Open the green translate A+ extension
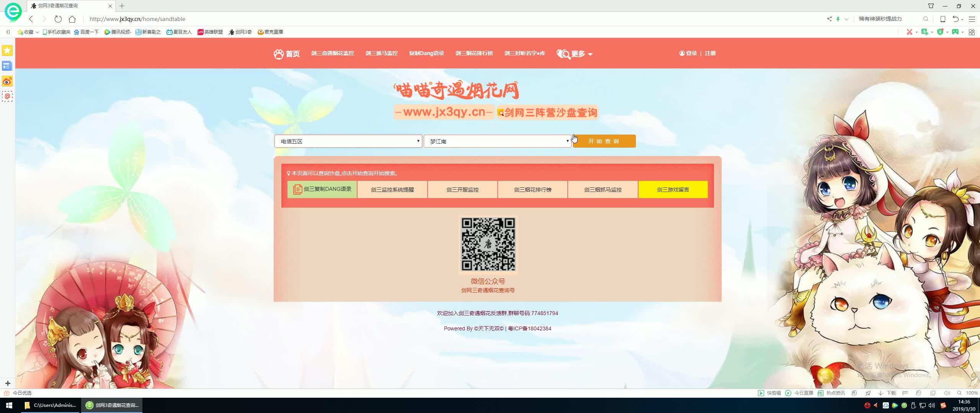 (x=925, y=32)
